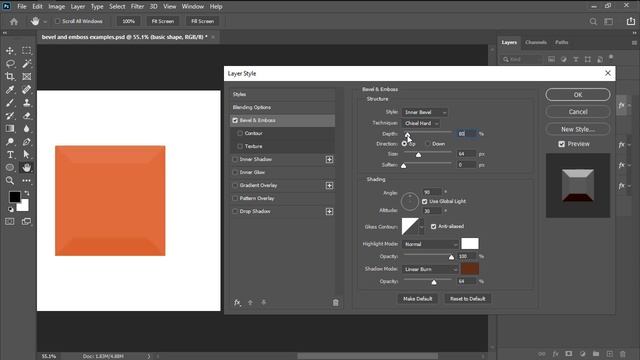Click Reset to Default button
The image size is (640, 360).
tap(468, 299)
